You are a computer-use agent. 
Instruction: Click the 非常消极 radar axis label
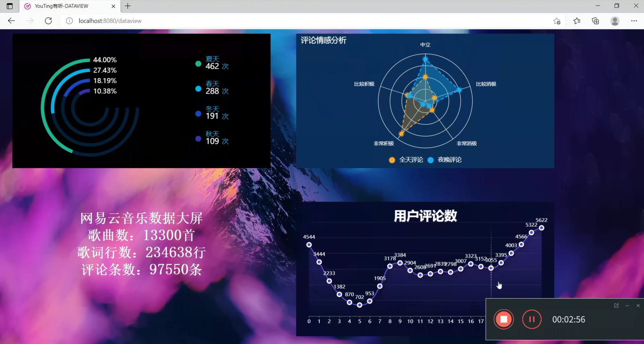tap(467, 143)
